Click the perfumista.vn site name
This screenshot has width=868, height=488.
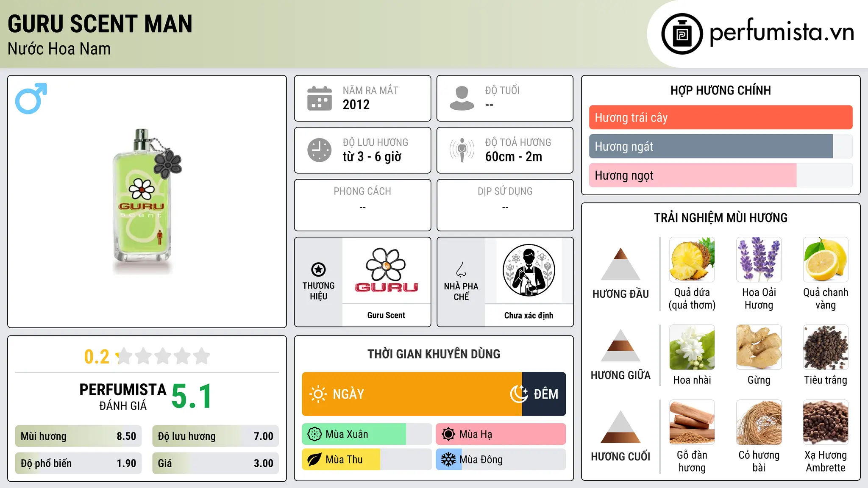(782, 32)
